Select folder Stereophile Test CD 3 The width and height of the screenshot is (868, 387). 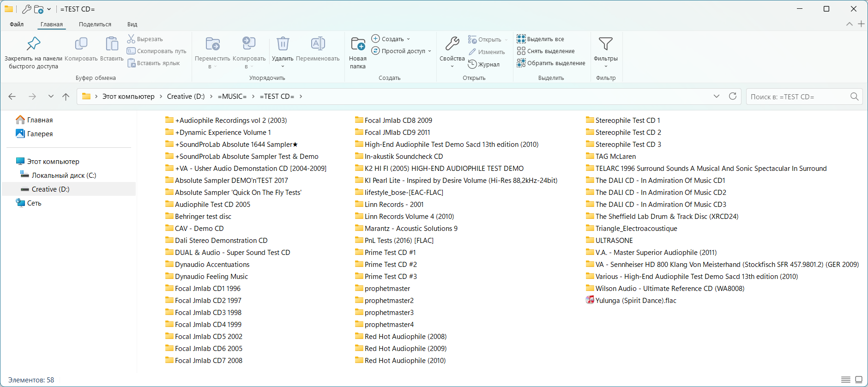623,145
